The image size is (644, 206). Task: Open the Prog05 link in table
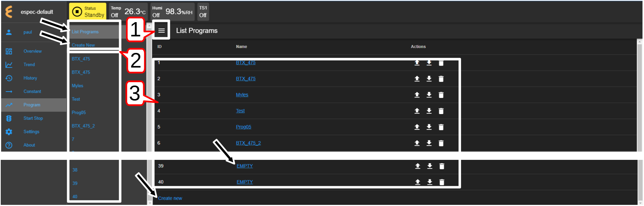[x=243, y=127]
